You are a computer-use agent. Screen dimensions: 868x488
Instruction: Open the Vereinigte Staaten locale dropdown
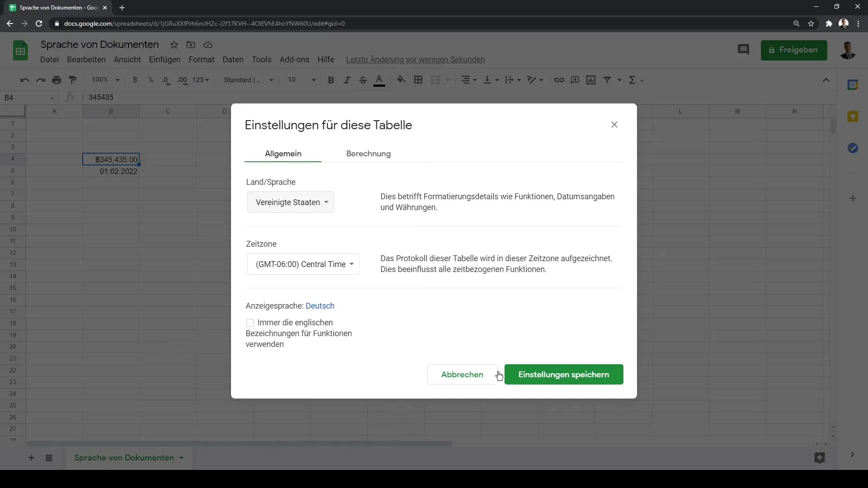[290, 202]
